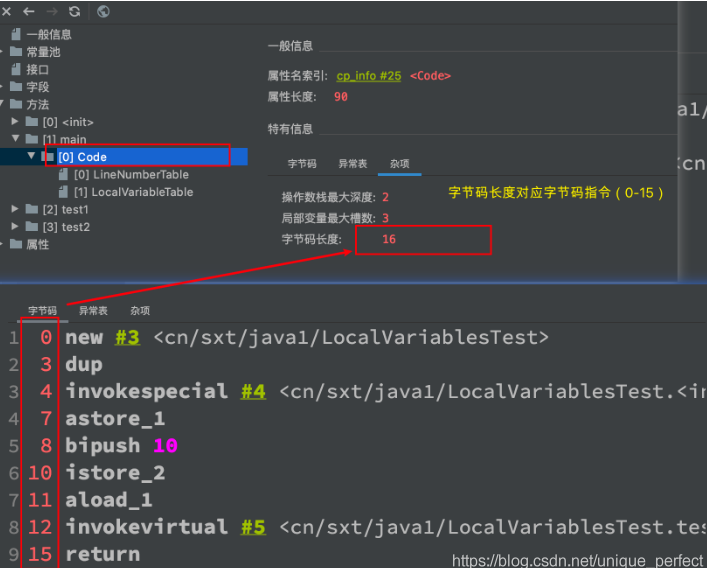
Task: Click the bipush operand 10
Action: pos(165,446)
